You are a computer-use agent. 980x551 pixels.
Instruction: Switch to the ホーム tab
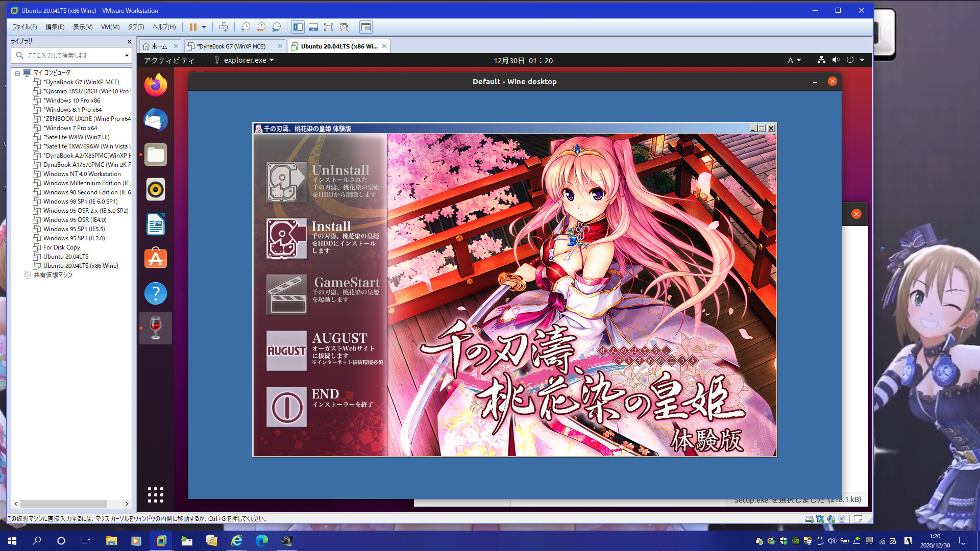[x=160, y=46]
